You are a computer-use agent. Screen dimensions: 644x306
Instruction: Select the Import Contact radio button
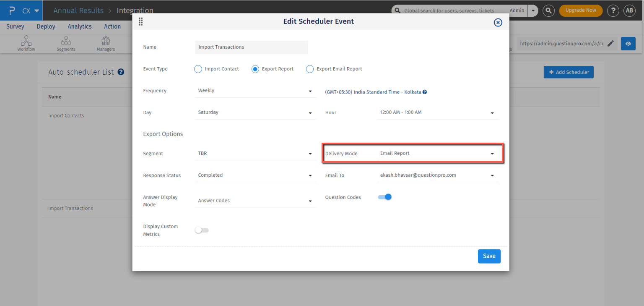(198, 69)
